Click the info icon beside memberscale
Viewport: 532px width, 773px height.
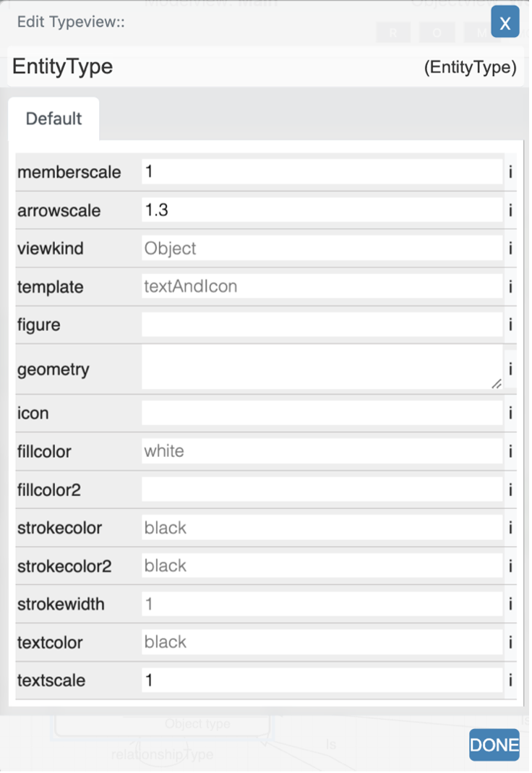tap(510, 172)
